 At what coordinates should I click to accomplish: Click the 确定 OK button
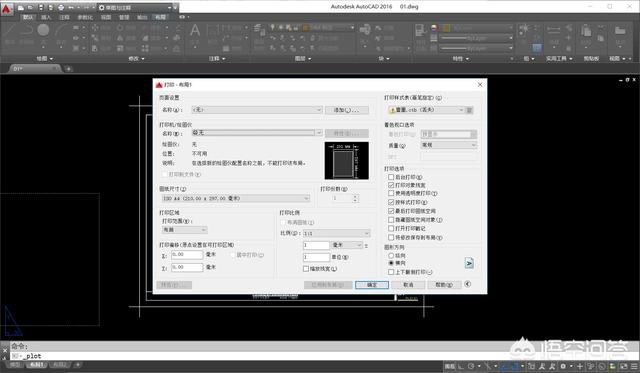(x=372, y=285)
